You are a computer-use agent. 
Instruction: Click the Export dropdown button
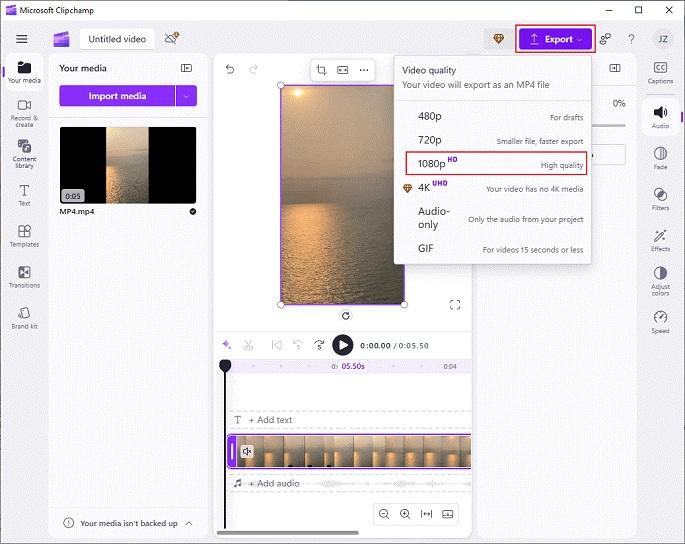tap(556, 39)
